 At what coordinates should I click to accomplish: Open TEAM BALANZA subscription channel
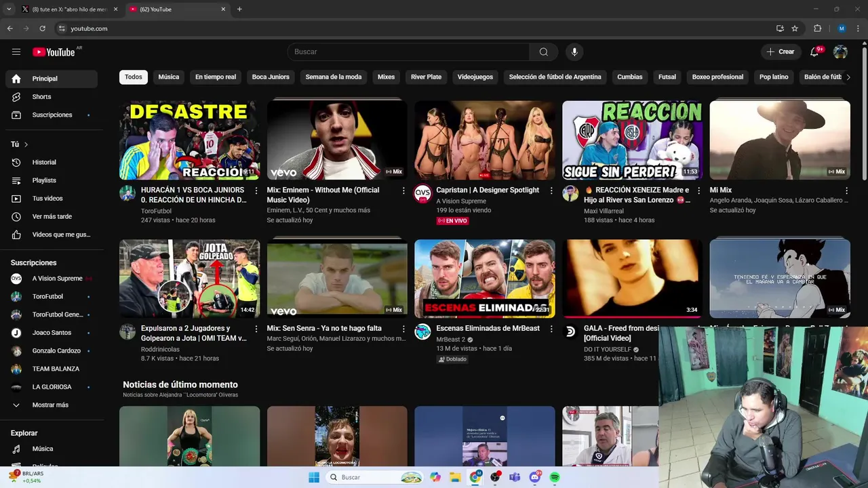pos(52,369)
